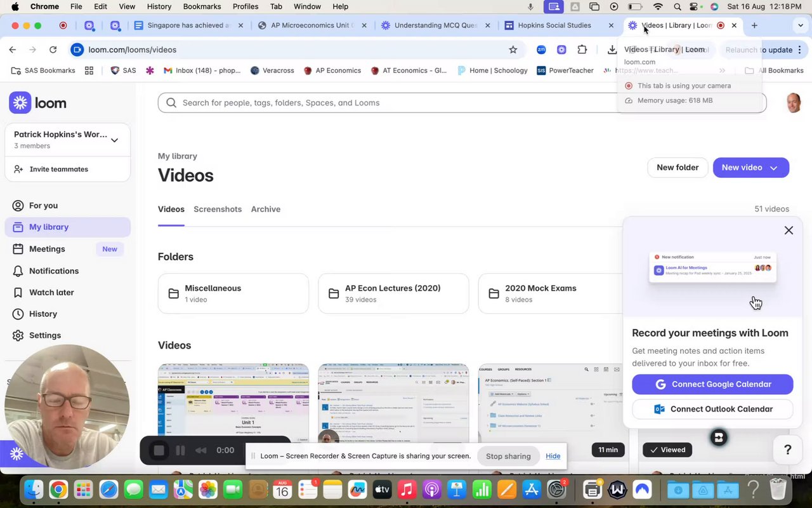Open the History menu in the menu bar
The width and height of the screenshot is (812, 508).
(x=159, y=6)
